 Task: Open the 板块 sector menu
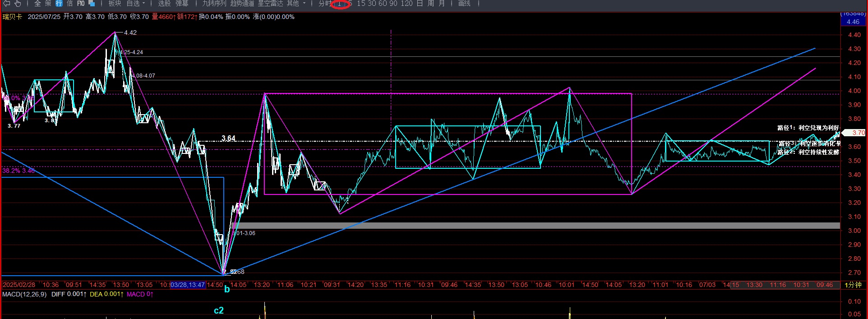pyautogui.click(x=115, y=4)
